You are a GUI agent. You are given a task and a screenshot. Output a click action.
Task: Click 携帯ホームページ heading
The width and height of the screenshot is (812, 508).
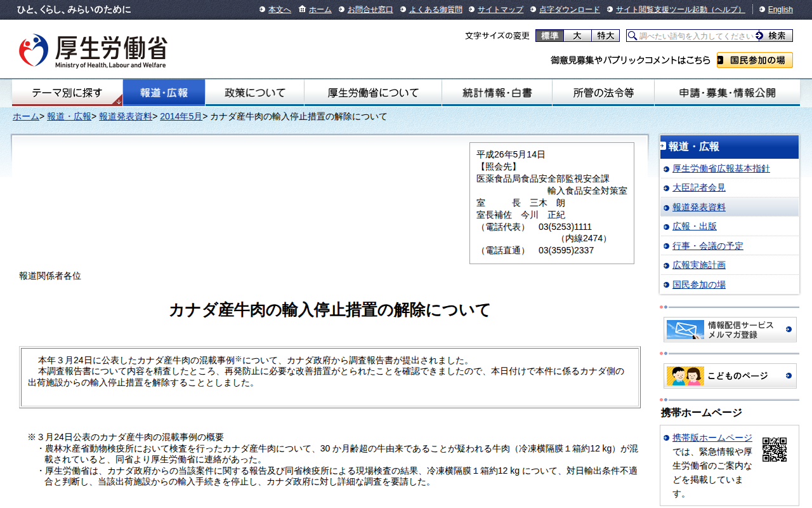tap(702, 413)
